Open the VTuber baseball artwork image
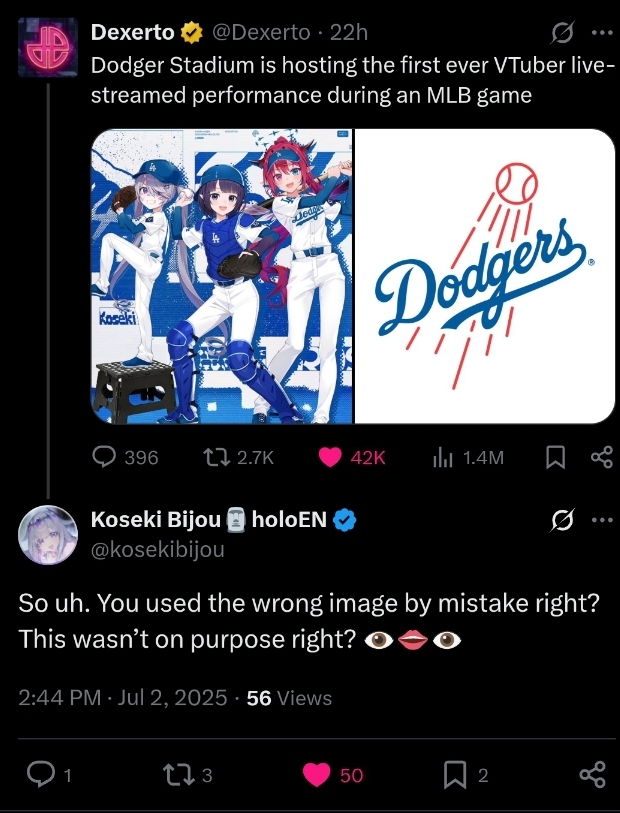The width and height of the screenshot is (620, 813). click(222, 276)
